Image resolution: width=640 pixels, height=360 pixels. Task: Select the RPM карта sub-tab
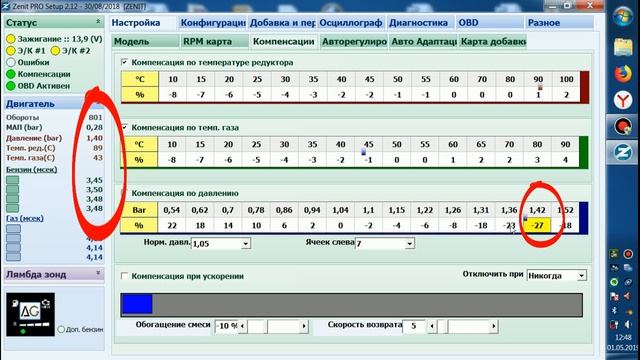tap(215, 42)
